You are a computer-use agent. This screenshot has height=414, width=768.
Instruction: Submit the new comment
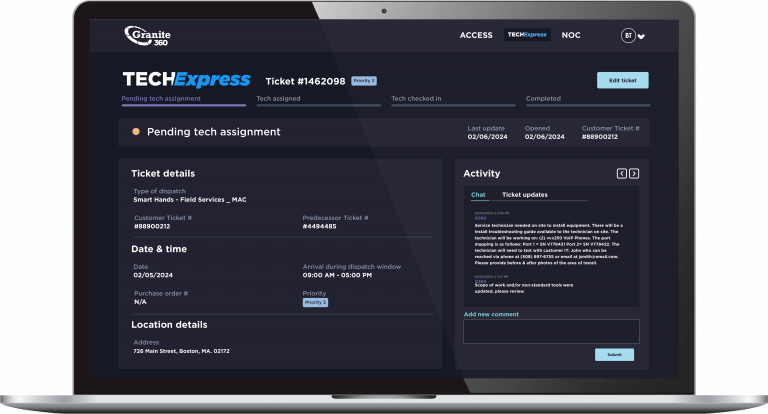[614, 355]
